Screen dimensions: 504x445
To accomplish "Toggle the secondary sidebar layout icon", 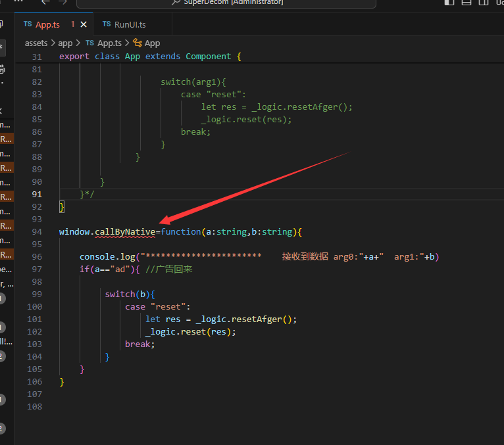I will point(484,2).
